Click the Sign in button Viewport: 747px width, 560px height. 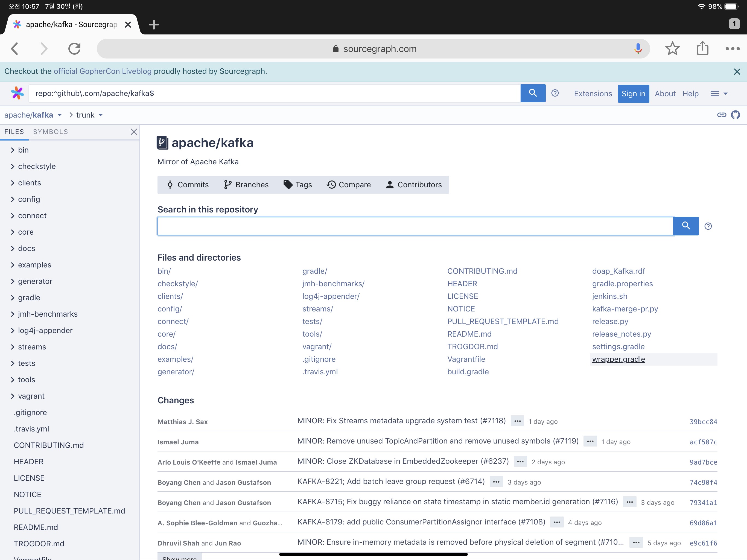tap(633, 94)
